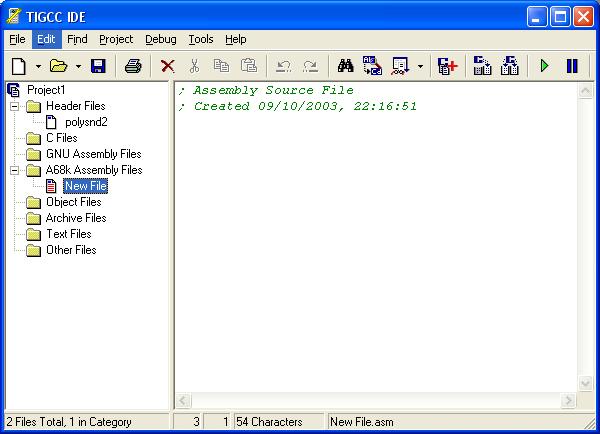Click the line number 3 status cell
The width and height of the screenshot is (600, 434).
coord(188,422)
